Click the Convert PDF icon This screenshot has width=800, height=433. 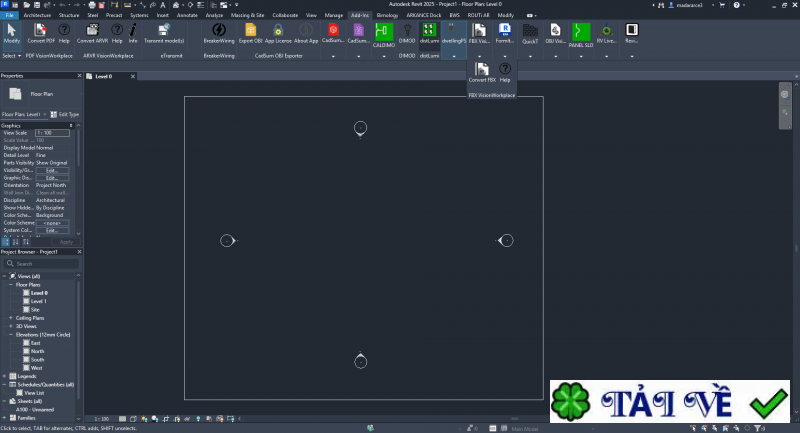point(41,34)
